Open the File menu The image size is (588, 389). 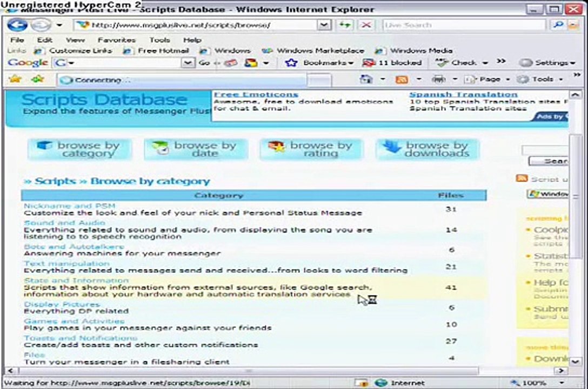(x=17, y=40)
